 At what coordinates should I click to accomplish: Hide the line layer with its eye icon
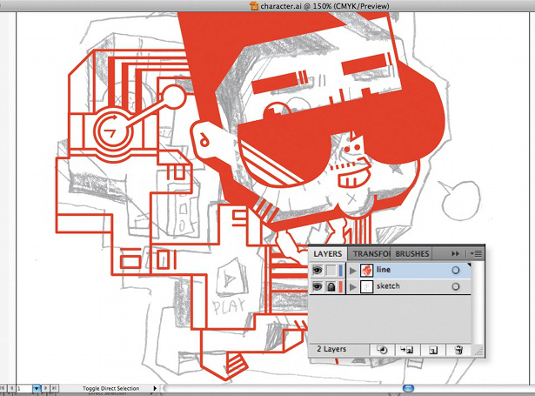coord(317,270)
